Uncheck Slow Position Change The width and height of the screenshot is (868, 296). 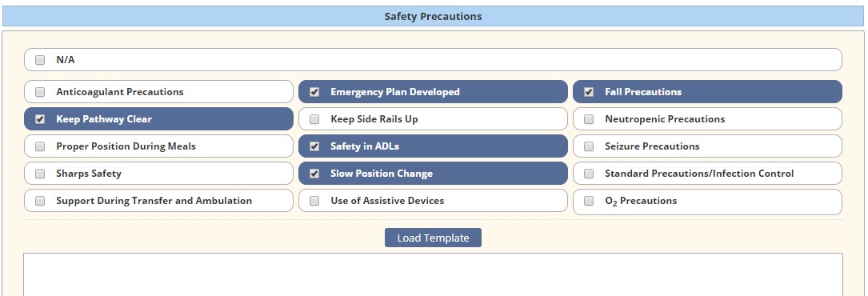click(x=314, y=173)
